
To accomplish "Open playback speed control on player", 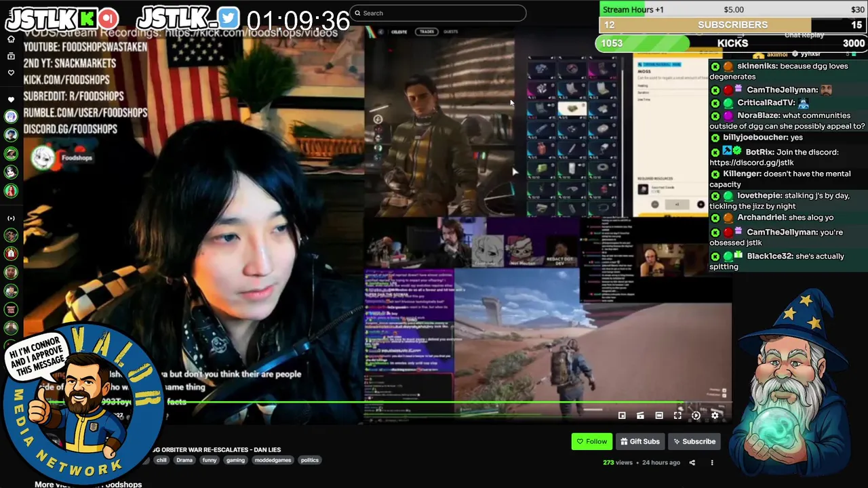I will tap(696, 415).
